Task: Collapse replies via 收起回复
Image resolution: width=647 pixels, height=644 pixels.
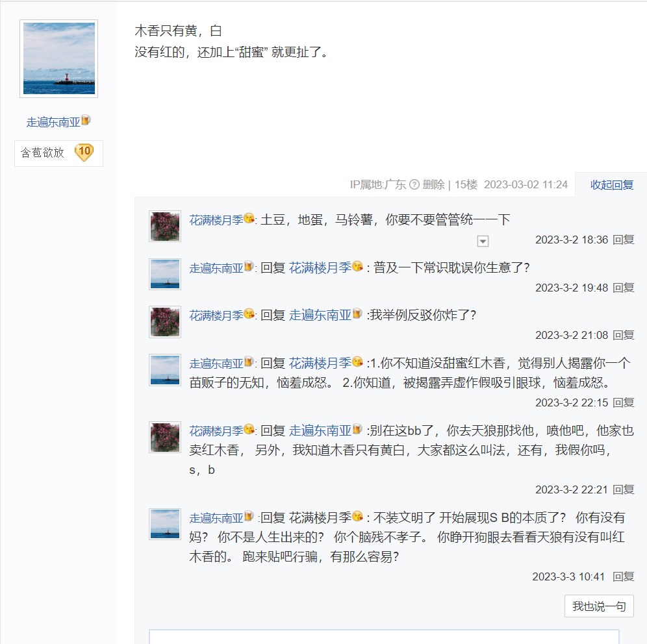Action: (x=611, y=185)
